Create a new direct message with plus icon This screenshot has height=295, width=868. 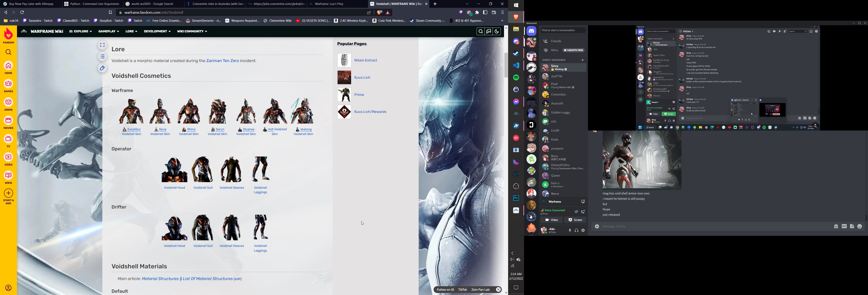583,60
